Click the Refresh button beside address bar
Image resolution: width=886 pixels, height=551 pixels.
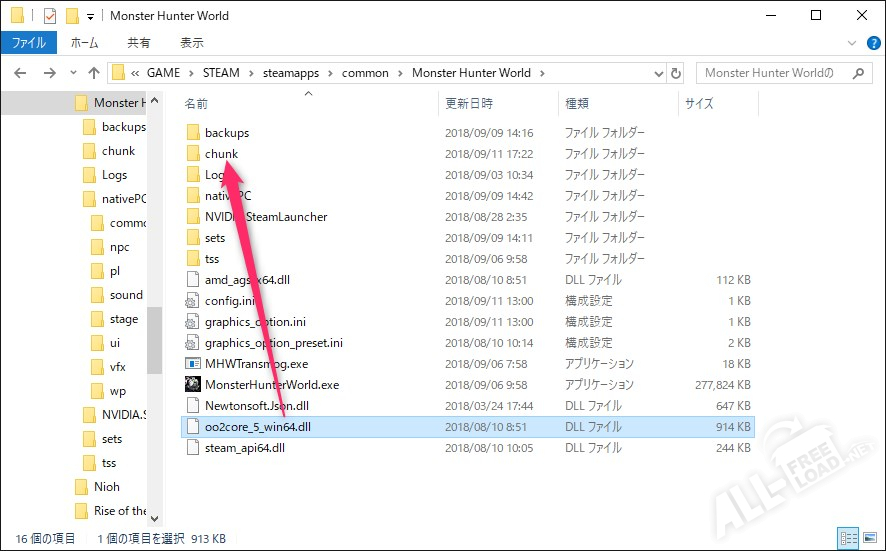(676, 73)
